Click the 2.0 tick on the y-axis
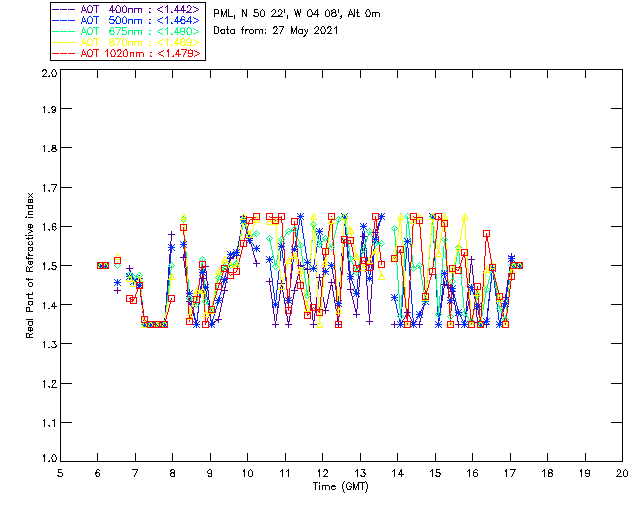 point(48,75)
